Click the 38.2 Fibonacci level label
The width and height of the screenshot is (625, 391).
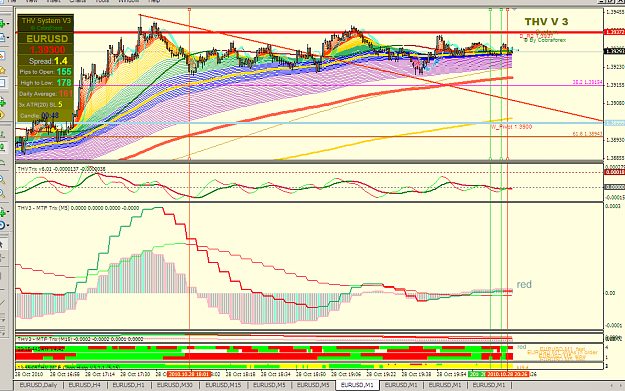(x=587, y=82)
